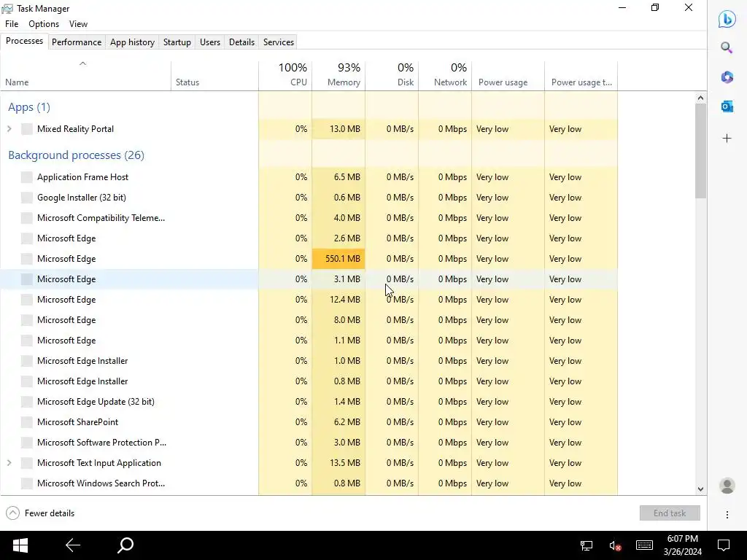Viewport: 747px width, 560px height.
Task: Click the scrollbar down arrow
Action: (x=700, y=489)
